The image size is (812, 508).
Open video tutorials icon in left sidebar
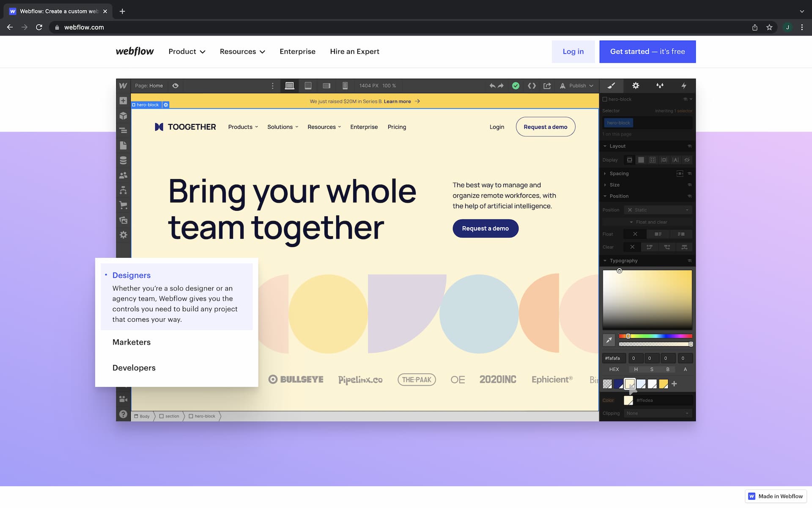tap(123, 399)
